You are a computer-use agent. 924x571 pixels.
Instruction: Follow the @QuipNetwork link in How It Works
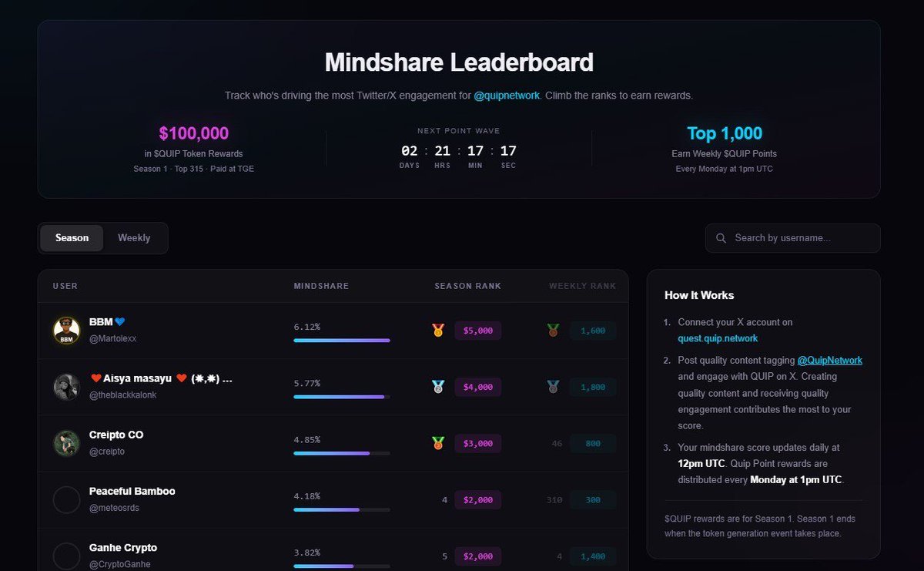[x=829, y=360]
